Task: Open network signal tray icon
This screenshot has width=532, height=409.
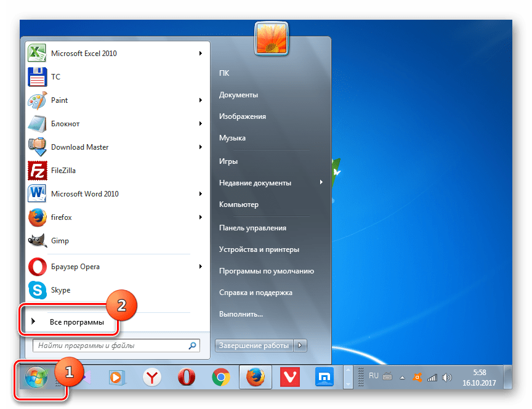Action: (x=432, y=378)
